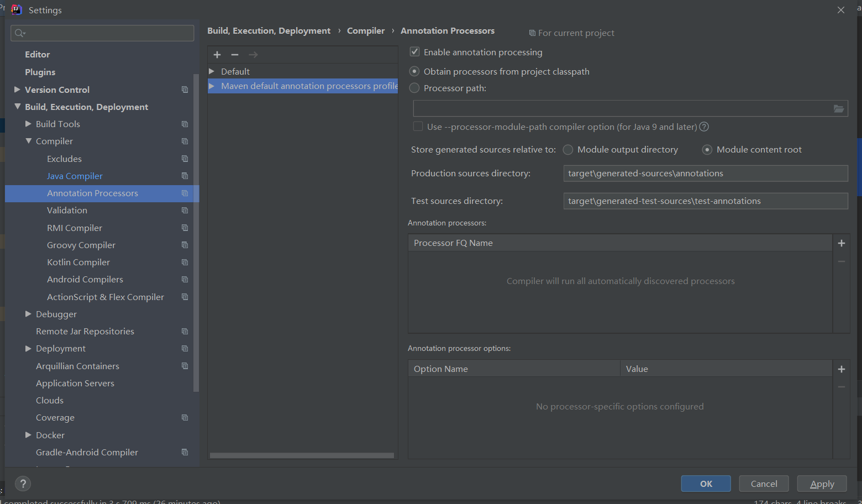Click the project-level icon beside Kotlin Compiler
862x504 pixels.
185,262
